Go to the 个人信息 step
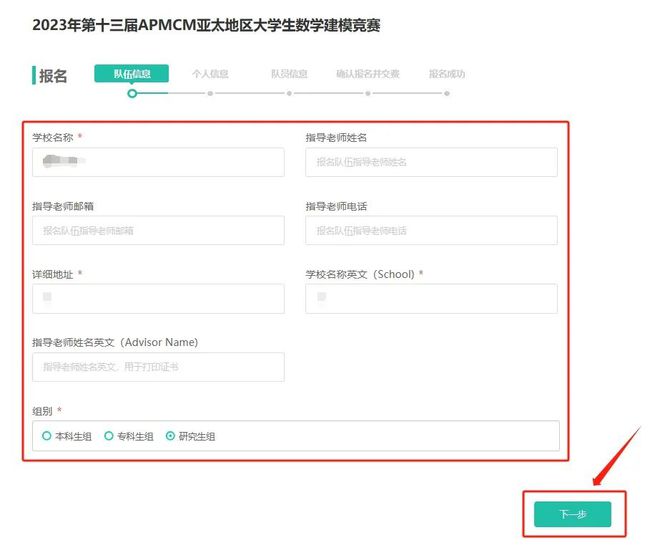 [x=210, y=74]
